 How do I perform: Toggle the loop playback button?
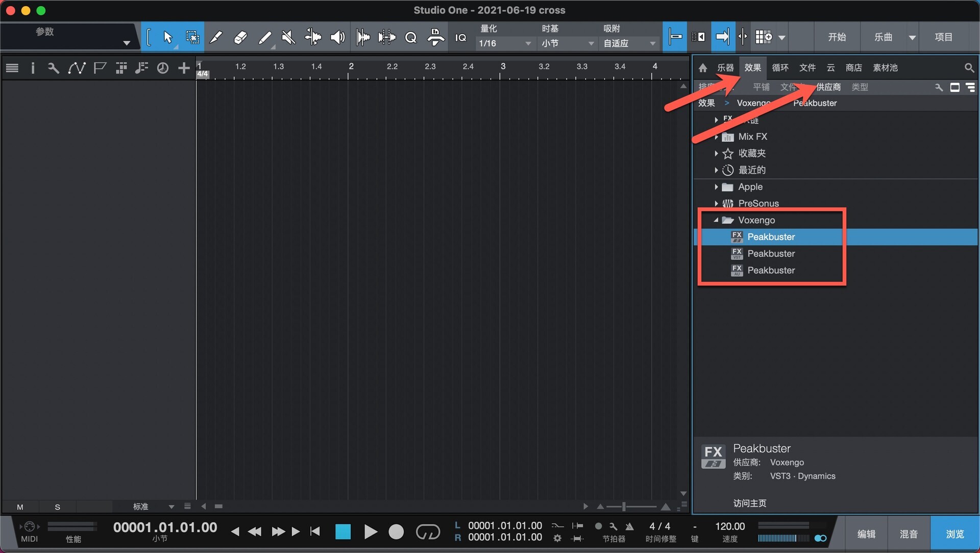(x=428, y=532)
